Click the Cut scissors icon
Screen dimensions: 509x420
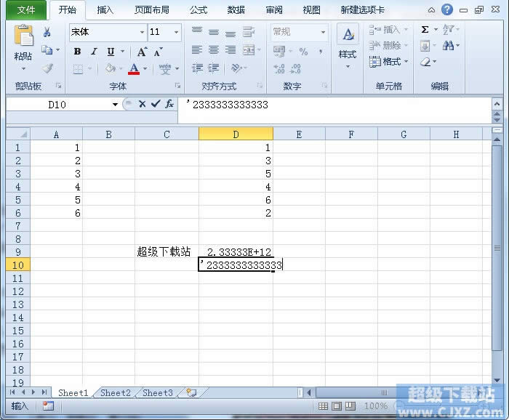pos(47,32)
